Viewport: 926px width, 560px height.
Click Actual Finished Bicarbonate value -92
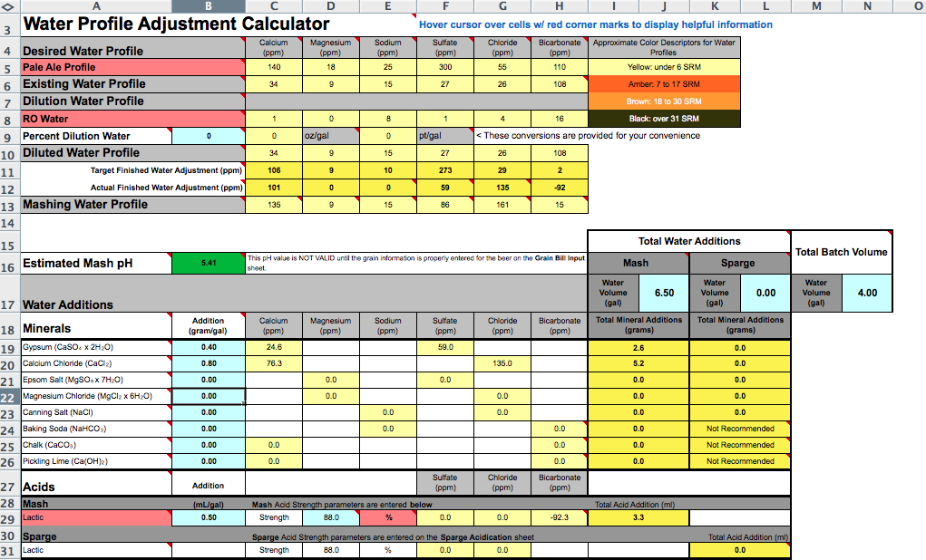coord(560,188)
